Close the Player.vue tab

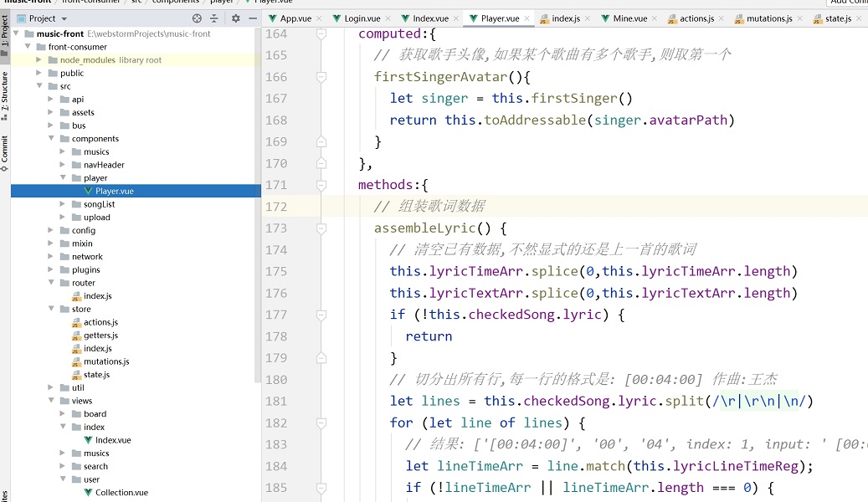click(526, 18)
